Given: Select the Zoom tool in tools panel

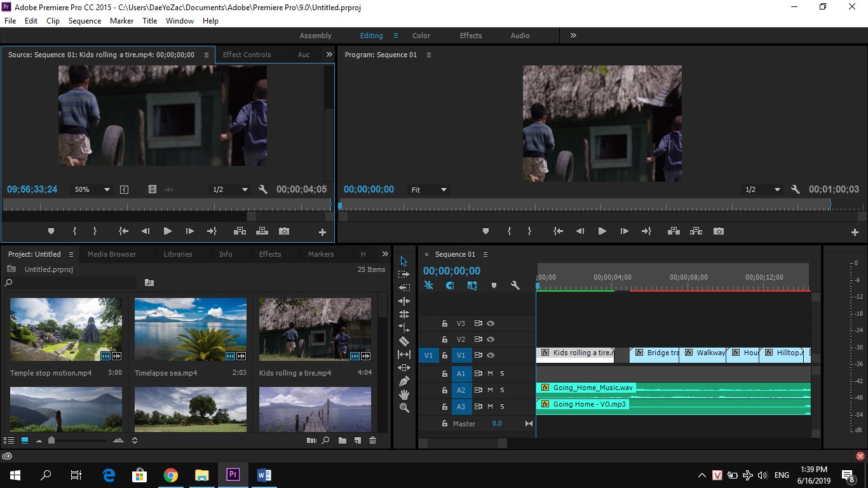Looking at the screenshot, I should (x=404, y=408).
